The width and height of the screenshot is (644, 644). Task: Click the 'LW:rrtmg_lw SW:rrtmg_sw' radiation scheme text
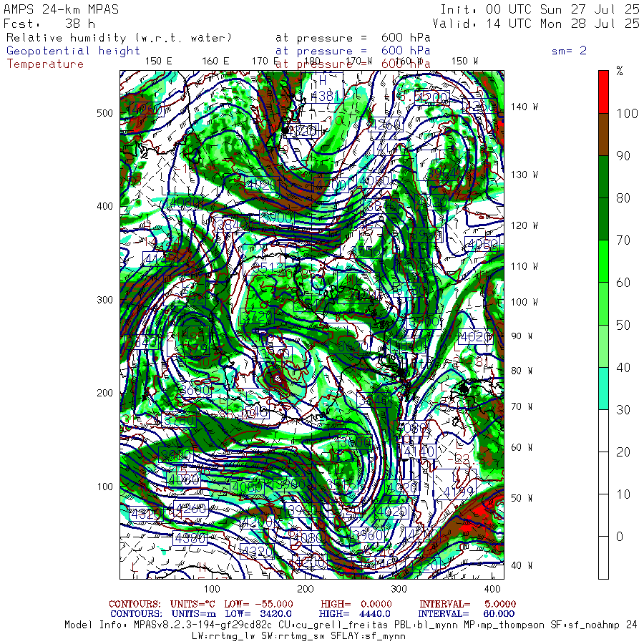298,636
